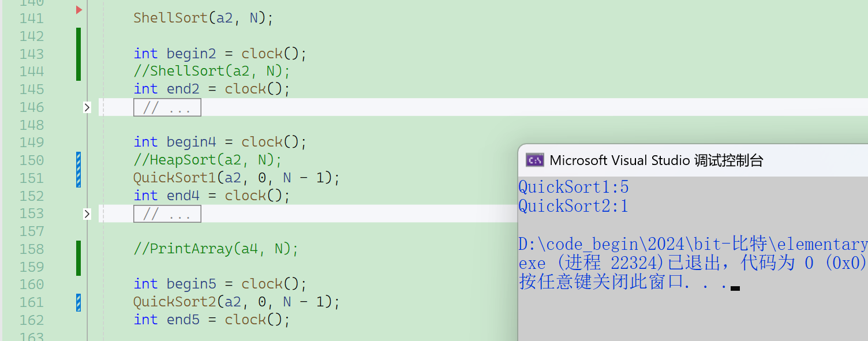Image resolution: width=868 pixels, height=341 pixels.
Task: Click console output 'QuickSort2:1'
Action: point(574,207)
